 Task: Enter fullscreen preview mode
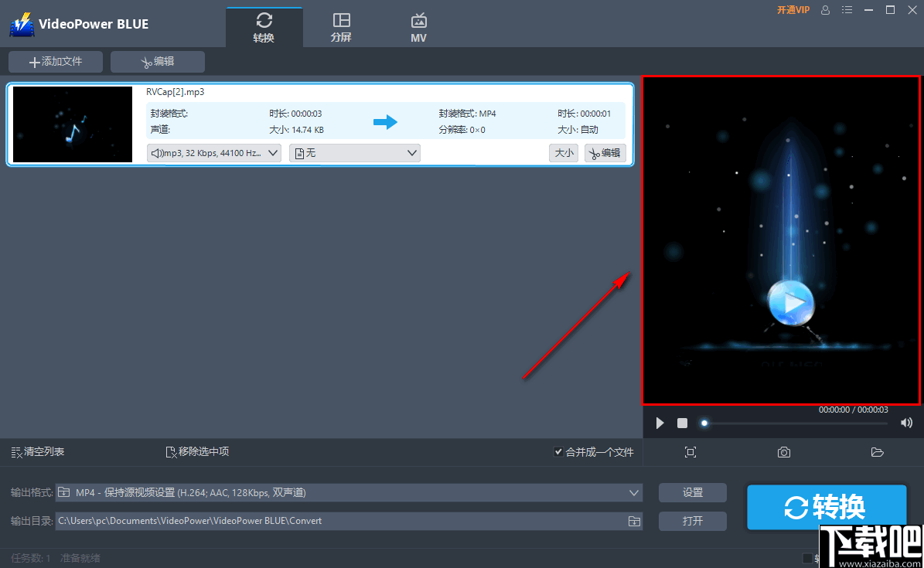(x=690, y=452)
